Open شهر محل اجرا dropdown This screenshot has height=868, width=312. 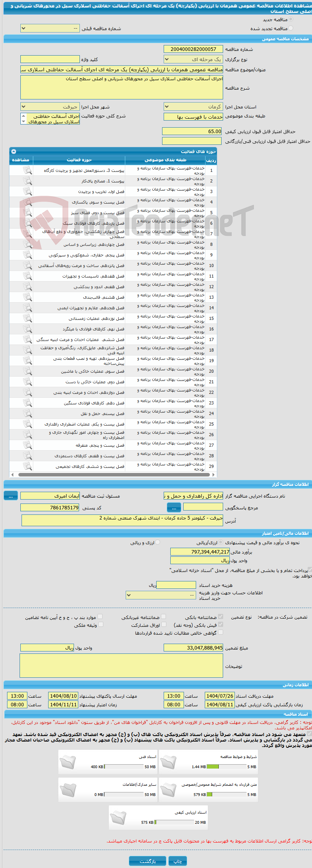[50, 106]
